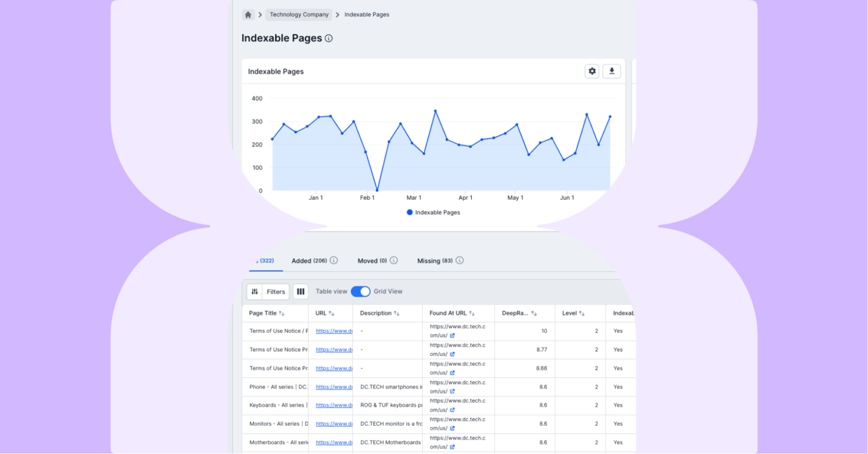Screen dimensions: 868x454
Task: Open the filter options icon beside Filters
Action: point(255,291)
